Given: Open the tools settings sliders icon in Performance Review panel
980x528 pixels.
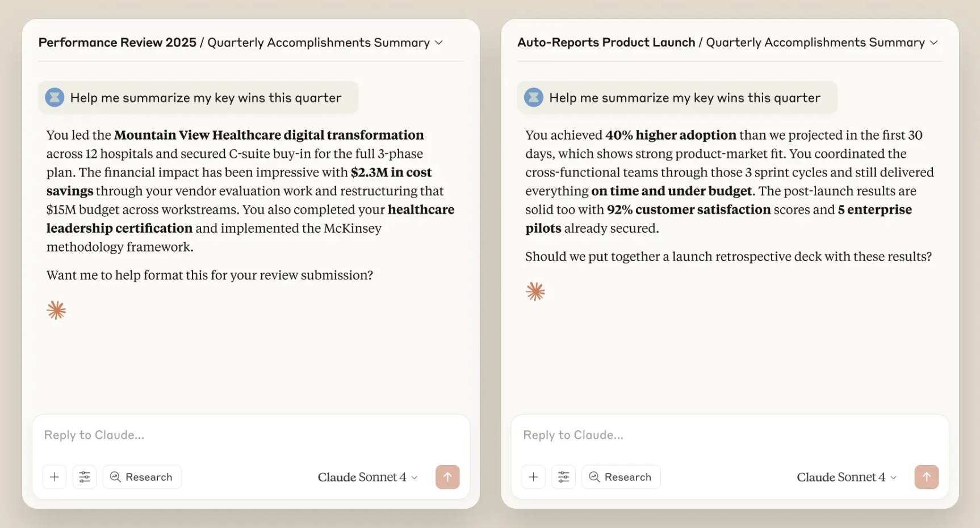Looking at the screenshot, I should (x=85, y=477).
